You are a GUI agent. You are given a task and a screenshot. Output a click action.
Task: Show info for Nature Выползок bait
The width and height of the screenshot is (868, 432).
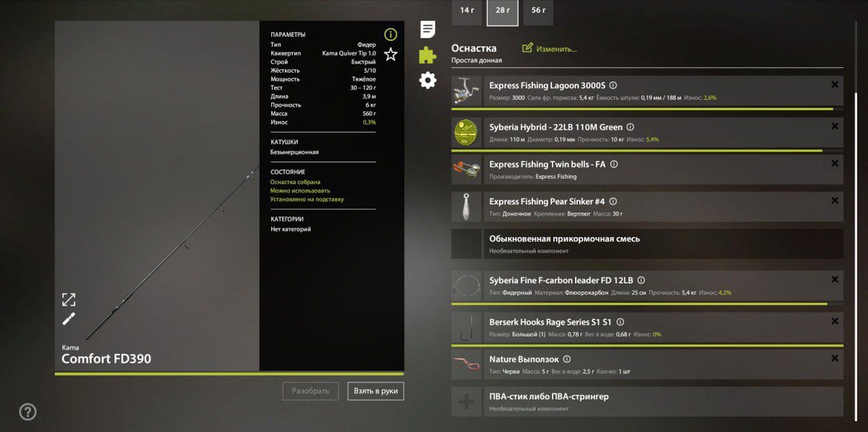(567, 359)
